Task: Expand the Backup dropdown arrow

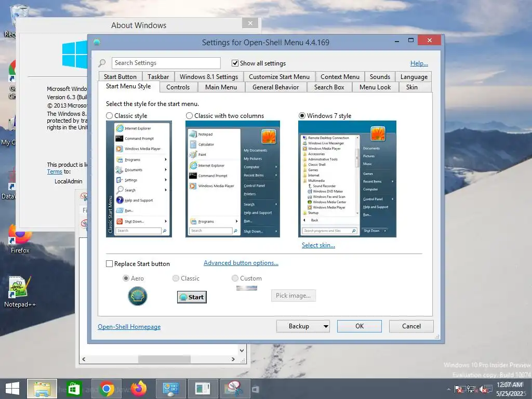Action: (326, 326)
